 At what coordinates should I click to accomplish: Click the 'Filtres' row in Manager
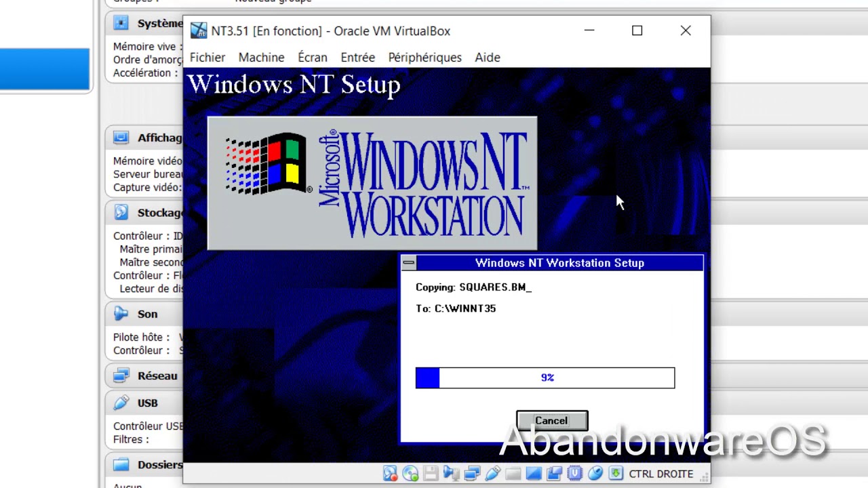point(131,439)
